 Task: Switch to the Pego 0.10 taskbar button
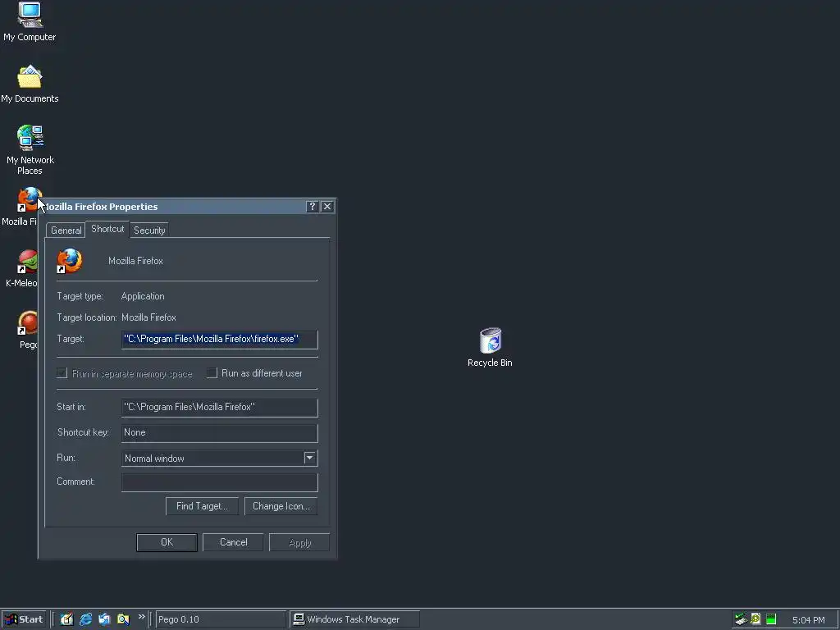[x=221, y=619]
